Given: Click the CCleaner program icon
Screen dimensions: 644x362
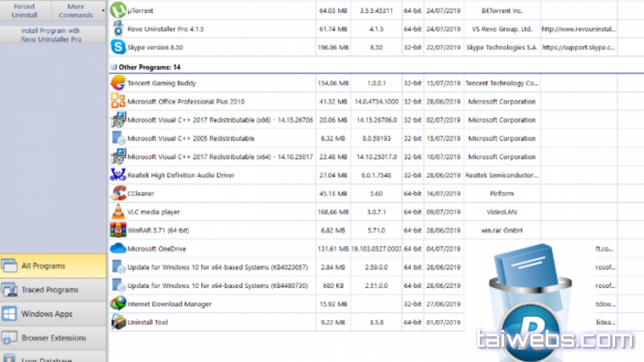Looking at the screenshot, I should [118, 193].
